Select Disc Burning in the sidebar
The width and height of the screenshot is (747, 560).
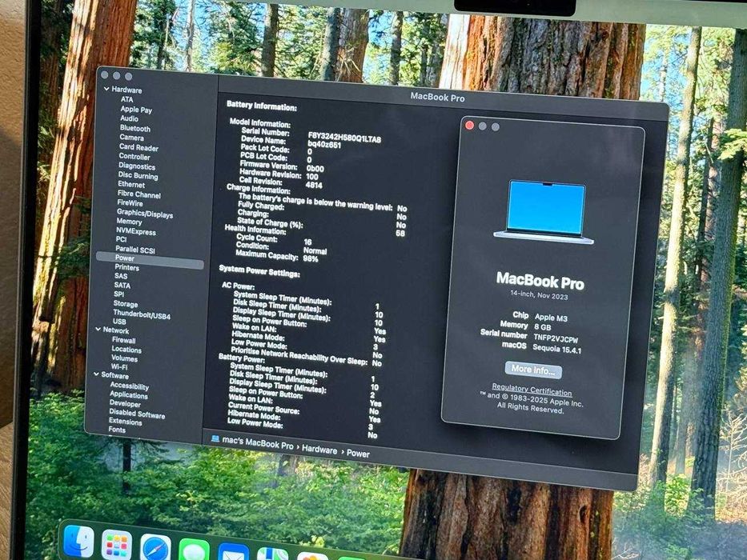(x=139, y=175)
